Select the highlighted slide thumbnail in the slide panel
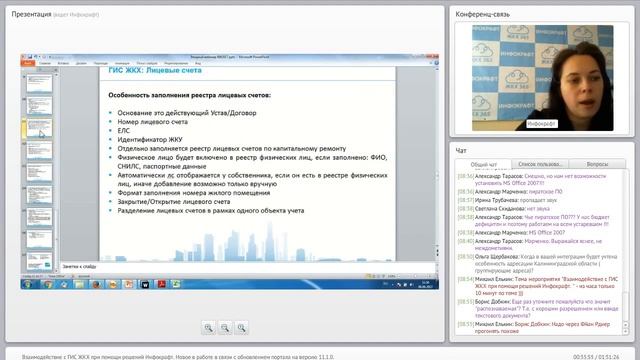640x360 pixels. pyautogui.click(x=39, y=128)
